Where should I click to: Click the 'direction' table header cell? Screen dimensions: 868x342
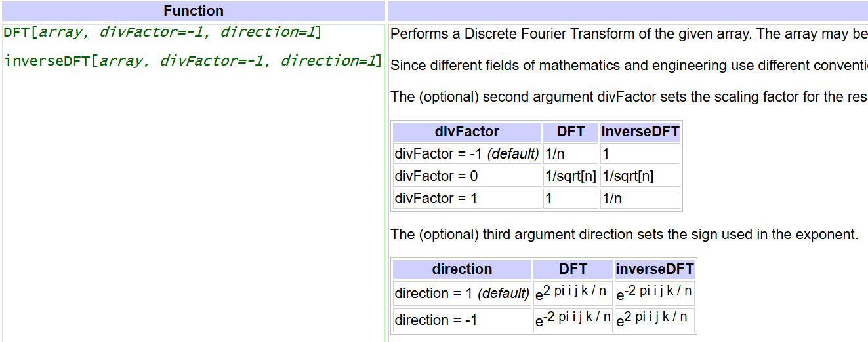coord(462,269)
